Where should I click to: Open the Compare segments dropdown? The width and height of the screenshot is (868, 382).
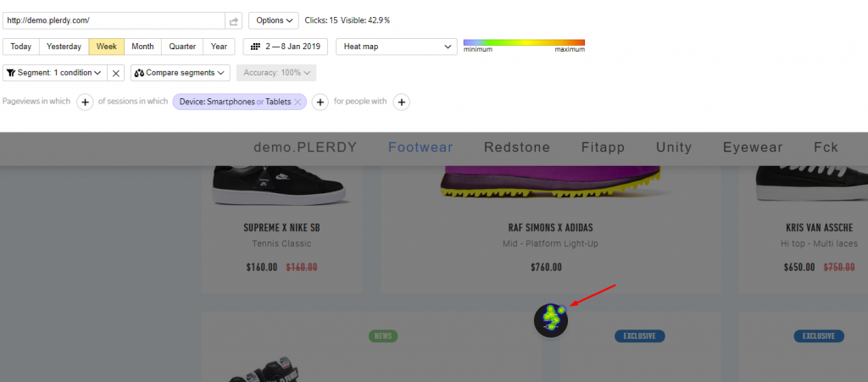(181, 73)
